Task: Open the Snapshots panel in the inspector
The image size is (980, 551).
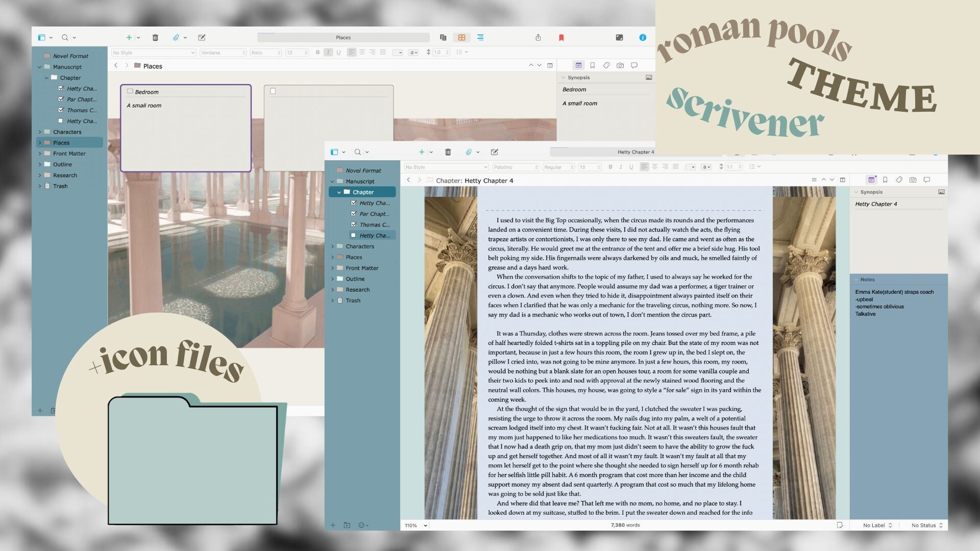Action: click(x=912, y=180)
